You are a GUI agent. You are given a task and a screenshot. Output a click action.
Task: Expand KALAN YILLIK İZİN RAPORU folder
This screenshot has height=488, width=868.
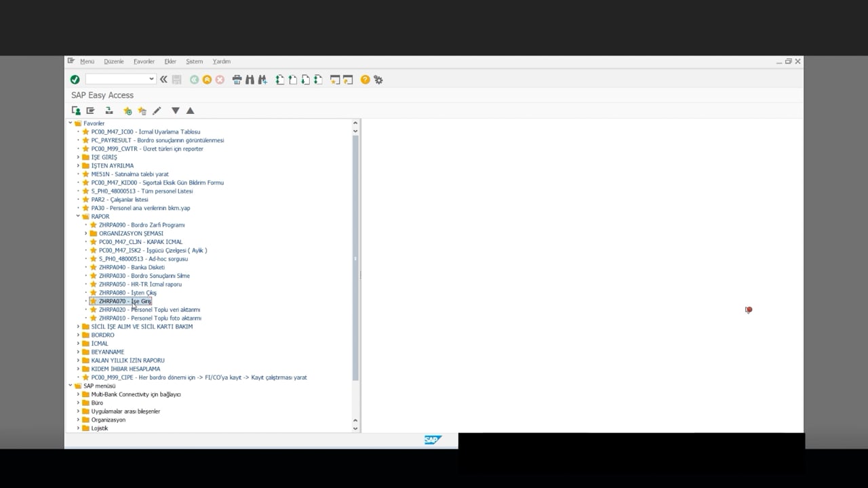click(x=78, y=361)
